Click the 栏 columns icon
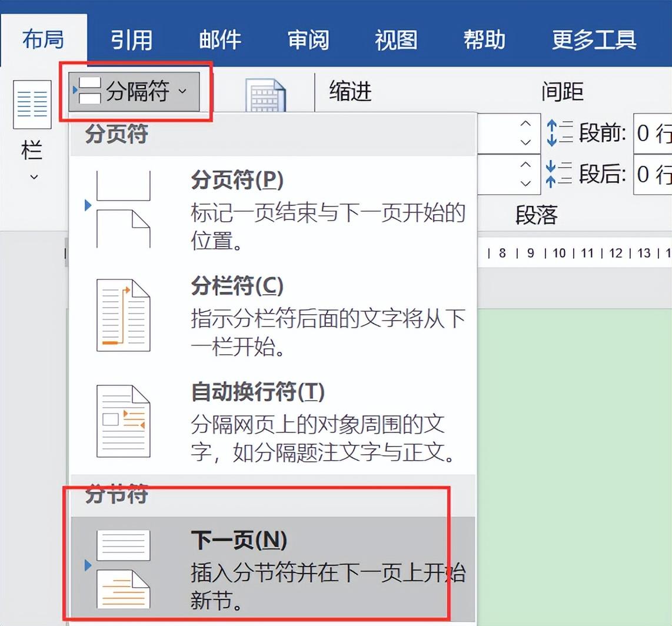Screen dimensions: 672x626 click(32, 105)
